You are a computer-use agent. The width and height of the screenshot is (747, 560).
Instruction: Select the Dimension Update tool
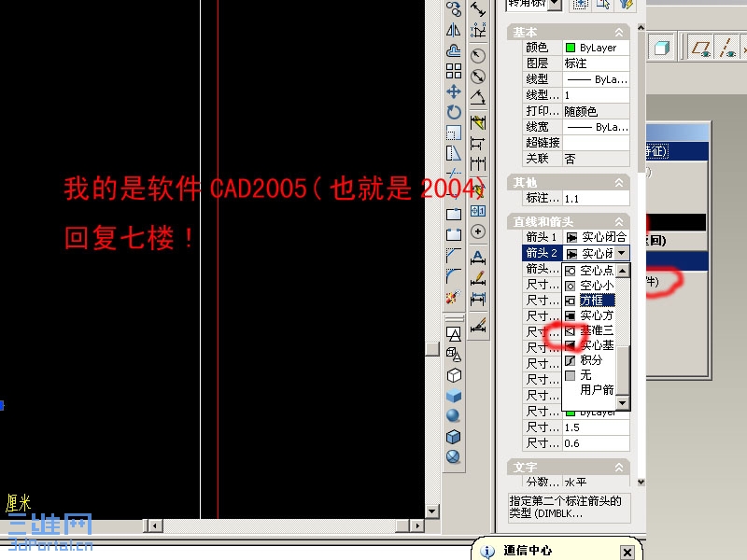click(478, 299)
